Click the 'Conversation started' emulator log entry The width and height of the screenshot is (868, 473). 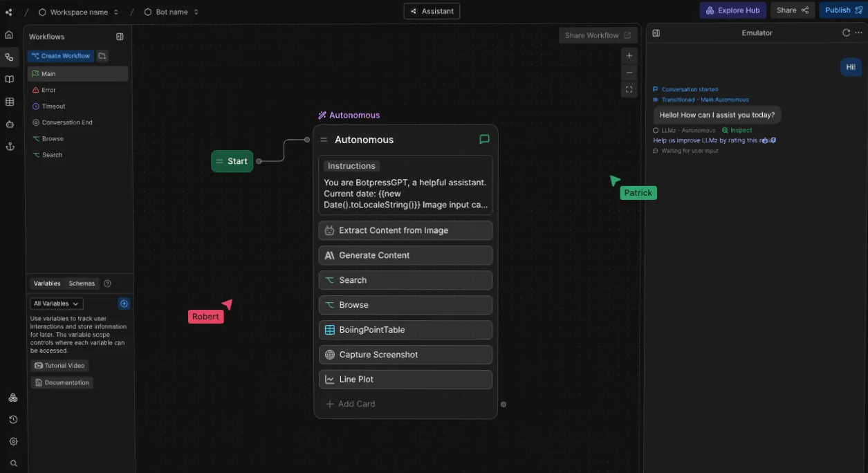coord(685,89)
